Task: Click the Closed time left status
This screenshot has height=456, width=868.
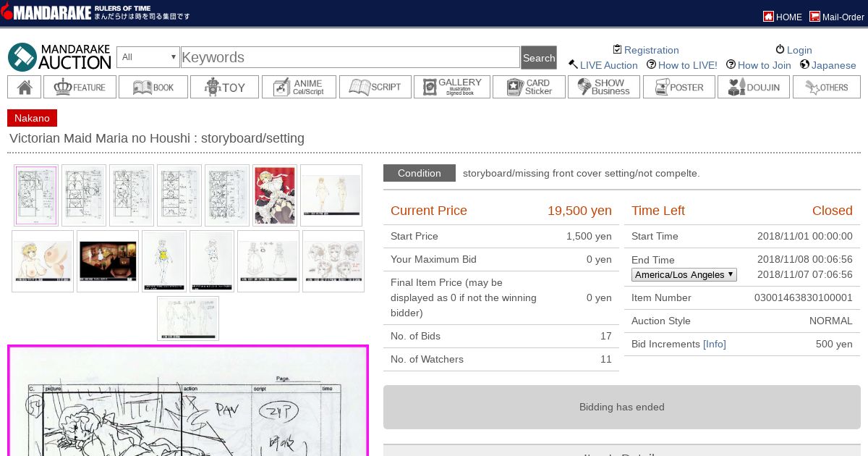Action: [x=832, y=211]
